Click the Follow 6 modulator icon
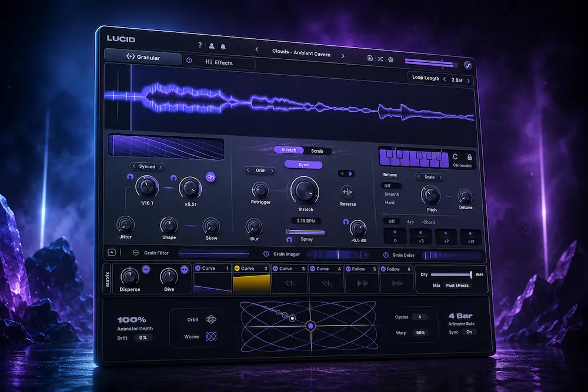Viewport: 588px width, 392px height. pyautogui.click(x=383, y=269)
